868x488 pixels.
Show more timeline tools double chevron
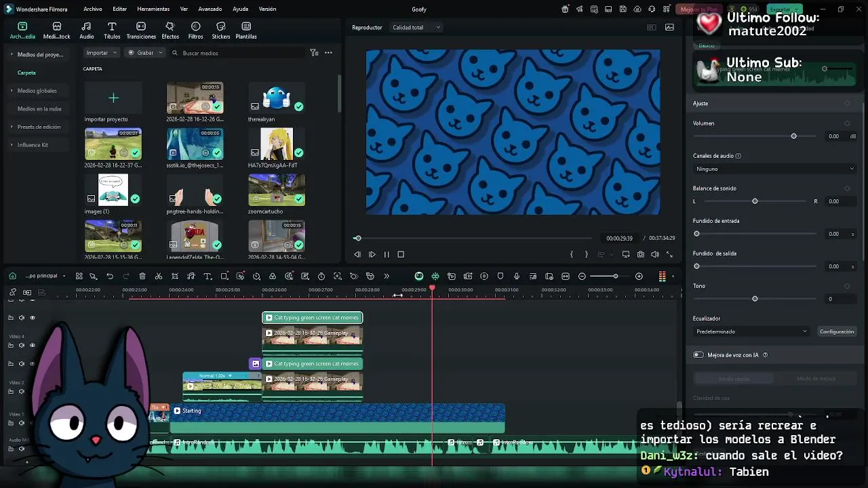click(x=387, y=276)
